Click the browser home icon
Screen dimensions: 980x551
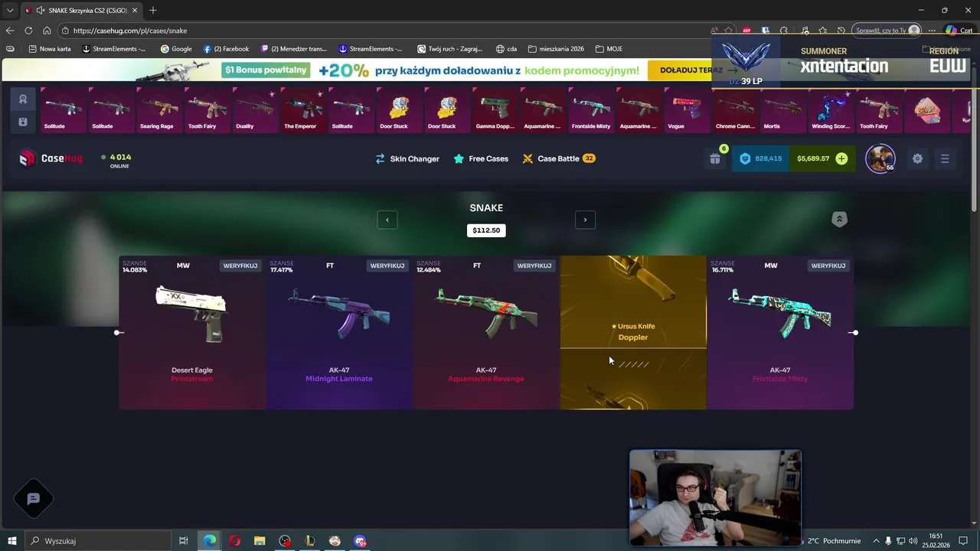coord(47,31)
